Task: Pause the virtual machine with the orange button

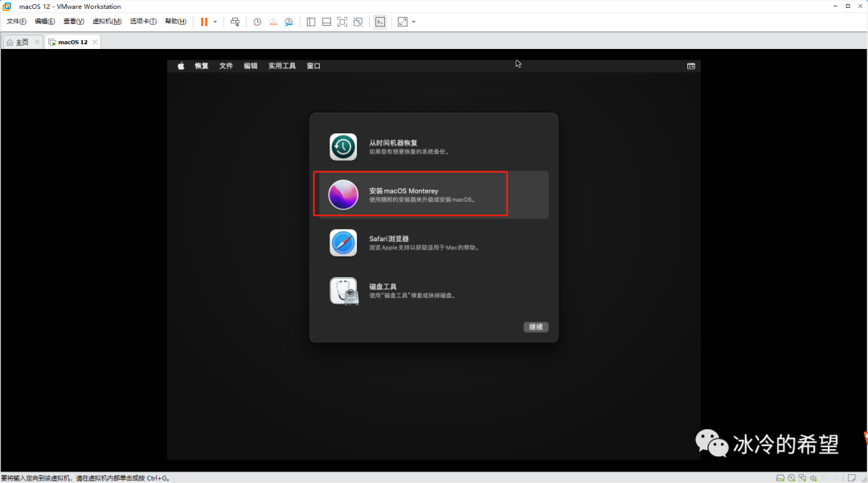Action: tap(204, 22)
